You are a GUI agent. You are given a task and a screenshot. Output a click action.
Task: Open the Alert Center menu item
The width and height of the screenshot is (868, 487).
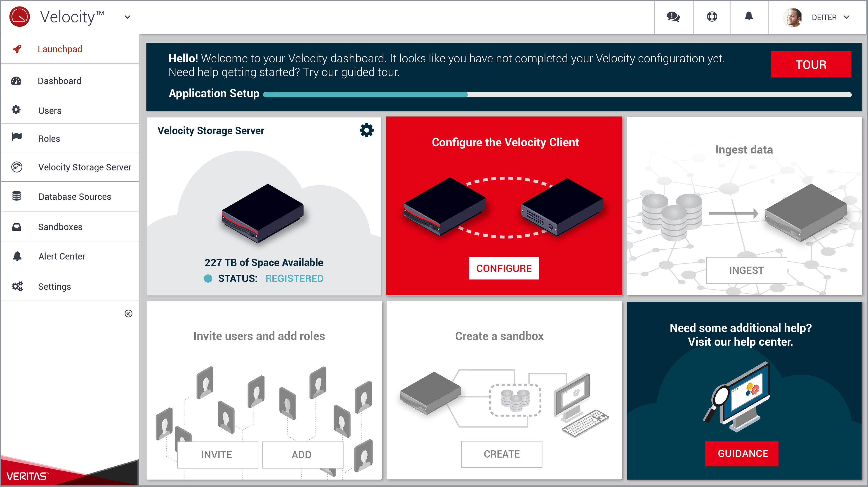62,256
